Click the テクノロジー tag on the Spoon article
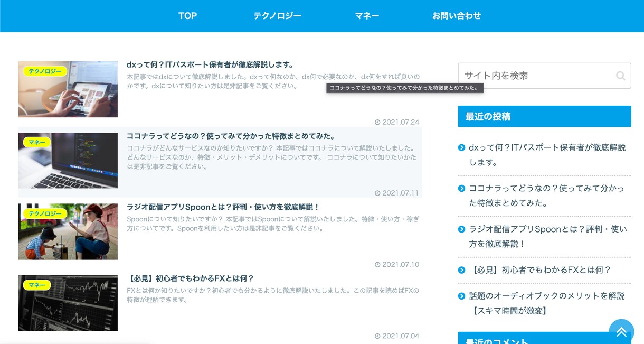The image size is (644, 344). (x=45, y=213)
